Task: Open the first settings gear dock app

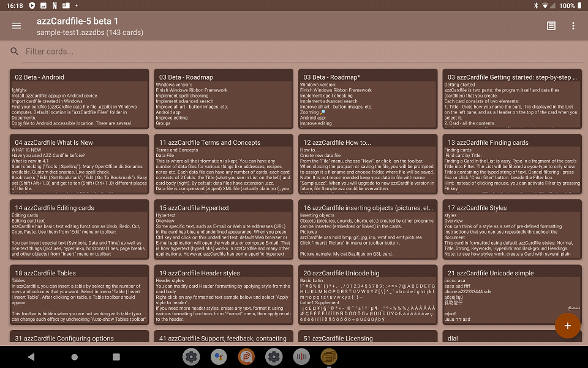Action: point(191,357)
